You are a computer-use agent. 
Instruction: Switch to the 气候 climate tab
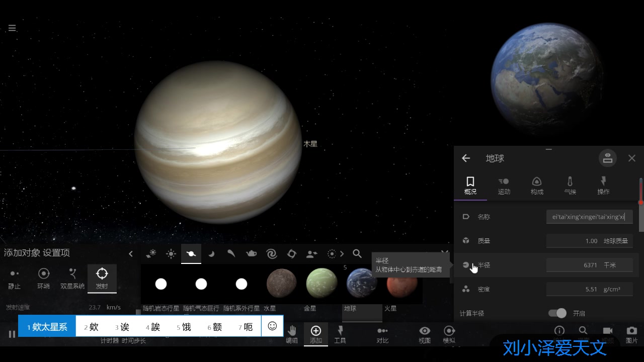pos(570,185)
